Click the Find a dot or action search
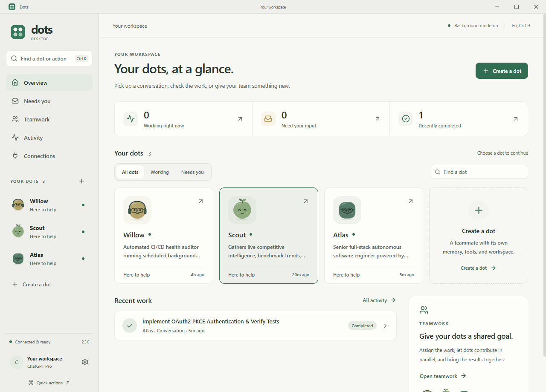This screenshot has width=546, height=392. coord(49,58)
